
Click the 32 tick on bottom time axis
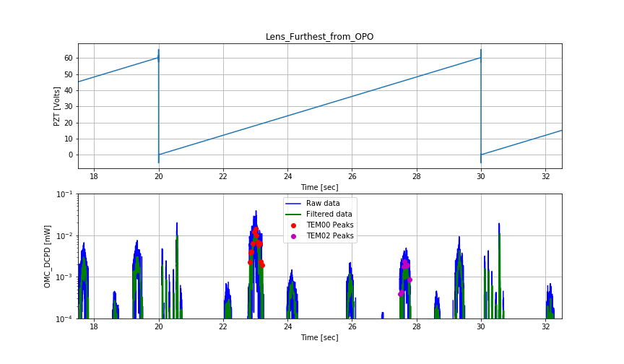(545, 326)
